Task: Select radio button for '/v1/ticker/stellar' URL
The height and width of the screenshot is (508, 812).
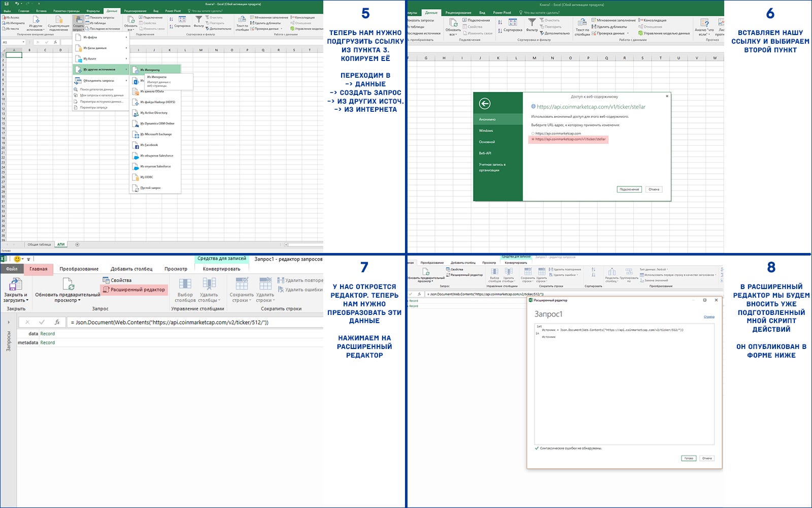Action: pyautogui.click(x=532, y=139)
